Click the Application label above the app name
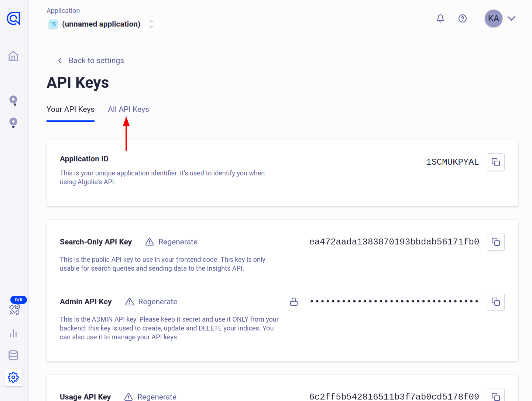The image size is (532, 401). click(63, 11)
